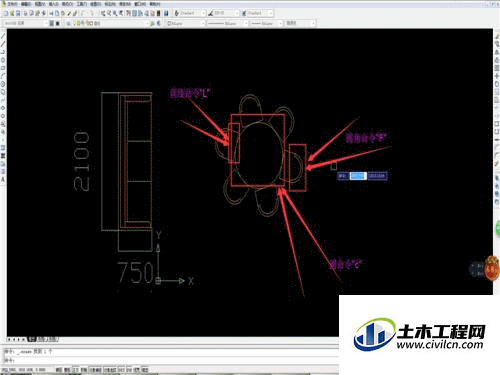Select the Rotate modify tool

(497, 84)
